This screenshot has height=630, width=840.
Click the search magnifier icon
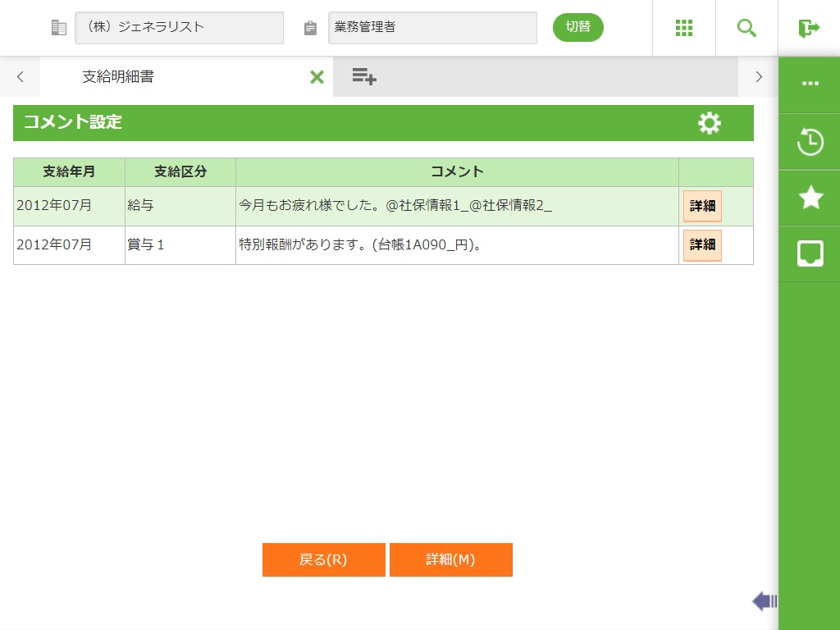746,28
